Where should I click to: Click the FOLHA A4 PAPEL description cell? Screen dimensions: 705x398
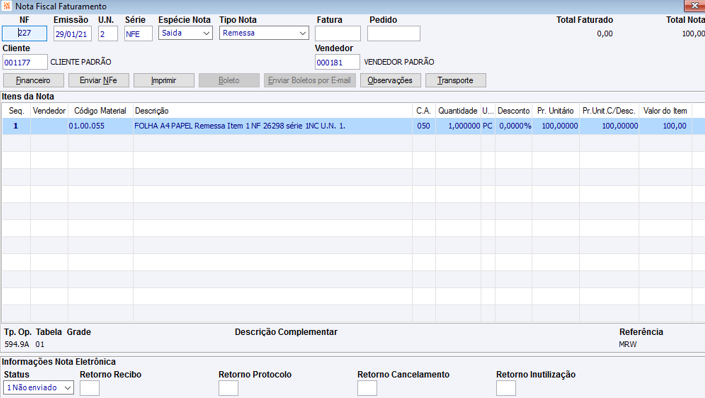coord(272,126)
